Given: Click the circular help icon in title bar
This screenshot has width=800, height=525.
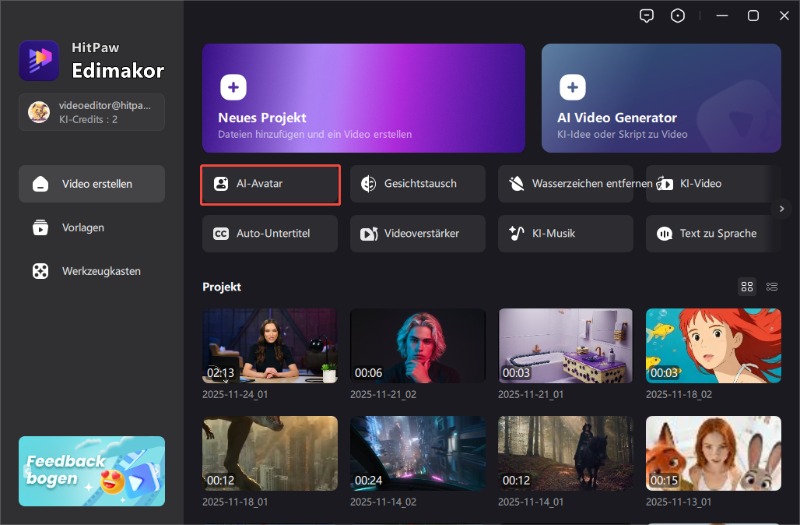Looking at the screenshot, I should [x=679, y=16].
